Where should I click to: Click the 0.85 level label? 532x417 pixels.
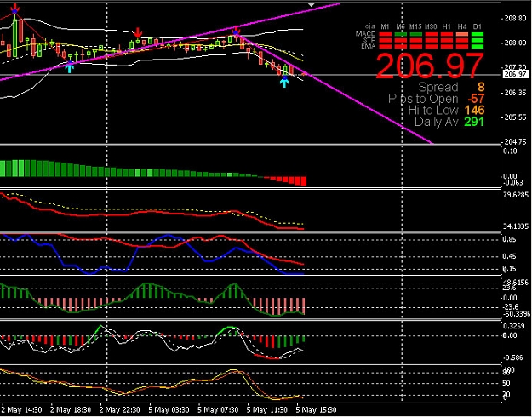tap(509, 239)
